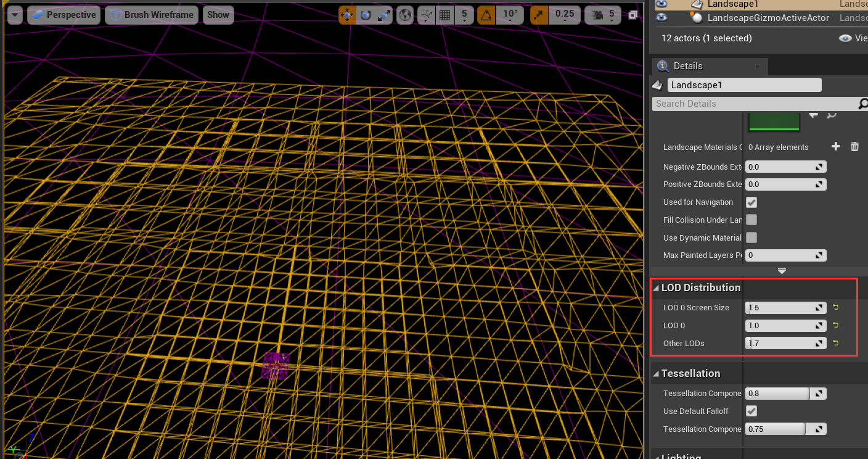Adjust LOD 0 distribution value slider
Image resolution: width=868 pixels, height=459 pixels.
pos(785,325)
